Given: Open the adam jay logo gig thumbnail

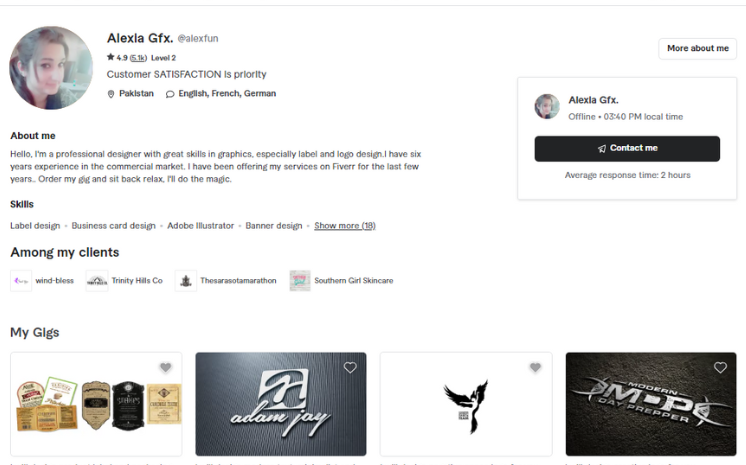Looking at the screenshot, I should [281, 404].
